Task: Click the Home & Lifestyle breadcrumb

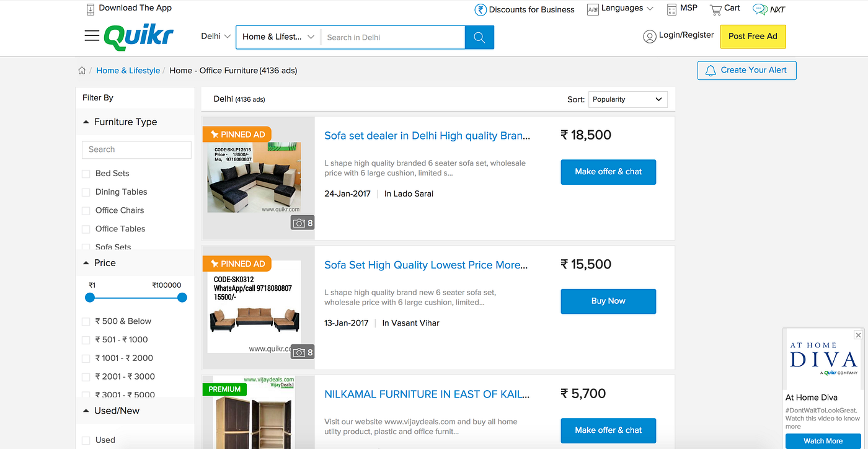Action: pos(128,71)
